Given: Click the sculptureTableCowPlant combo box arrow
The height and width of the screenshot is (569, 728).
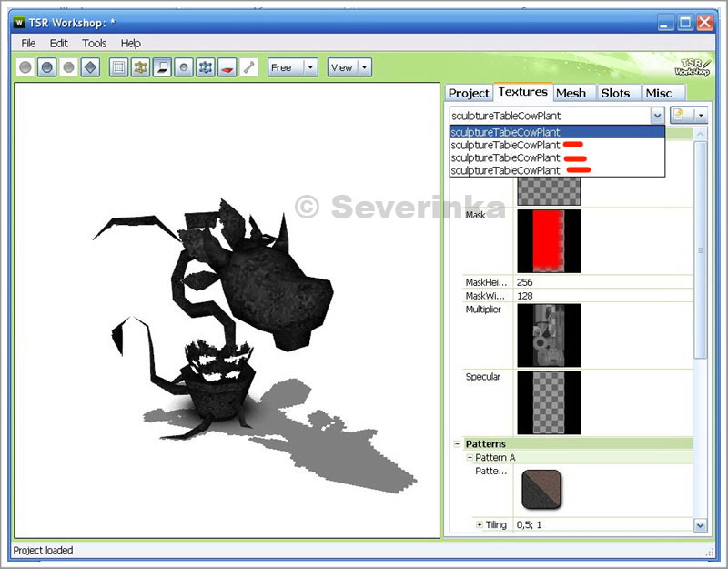Looking at the screenshot, I should point(657,116).
